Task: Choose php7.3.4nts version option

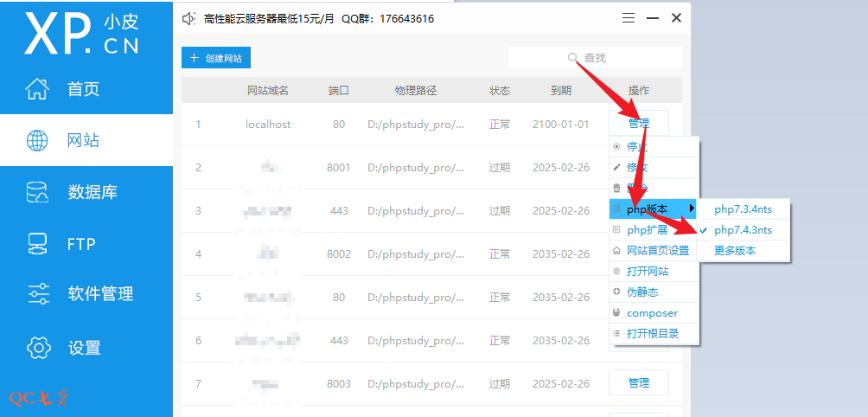Action: pos(742,209)
